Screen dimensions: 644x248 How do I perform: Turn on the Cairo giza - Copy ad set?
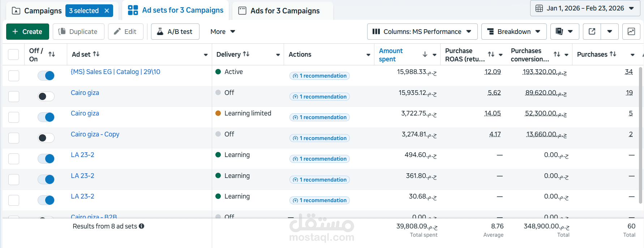point(46,138)
